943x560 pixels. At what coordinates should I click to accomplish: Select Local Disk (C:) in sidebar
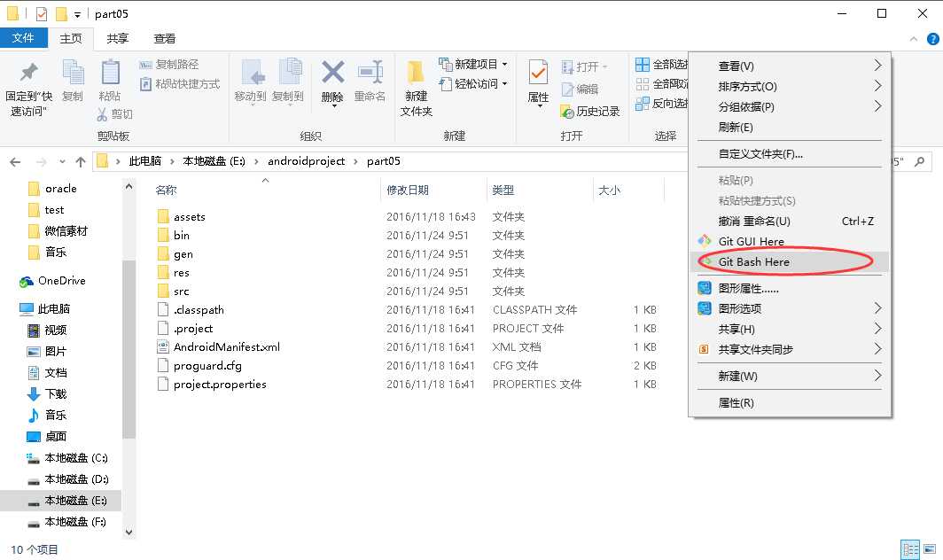pos(66,458)
